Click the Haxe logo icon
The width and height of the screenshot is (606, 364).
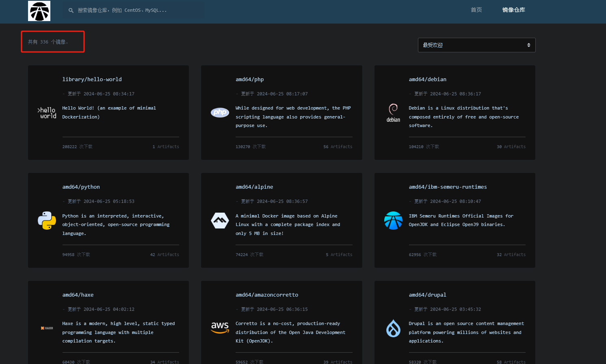click(47, 328)
